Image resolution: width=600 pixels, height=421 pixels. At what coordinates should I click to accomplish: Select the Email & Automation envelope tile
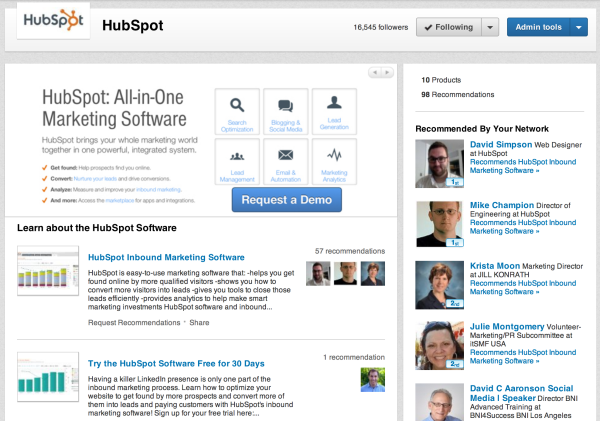click(286, 162)
